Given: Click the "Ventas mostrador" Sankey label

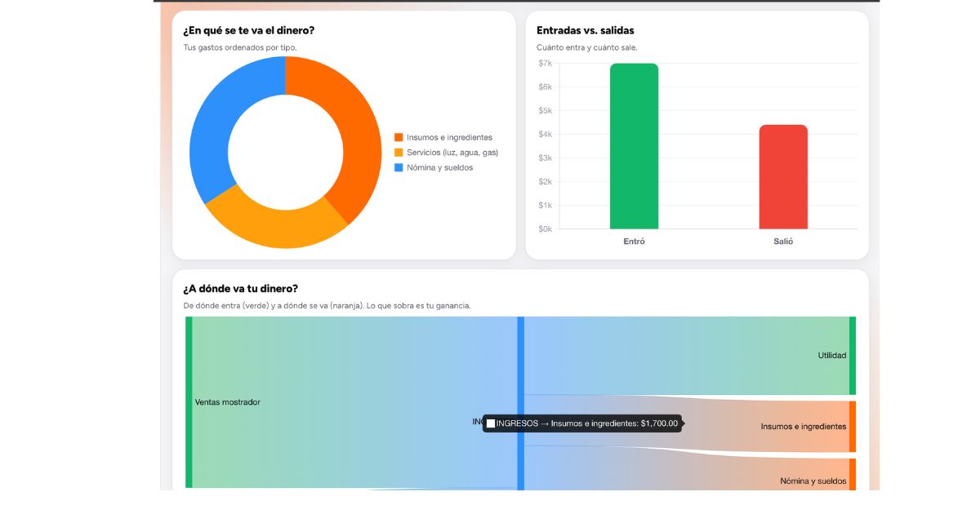Looking at the screenshot, I should point(228,402).
